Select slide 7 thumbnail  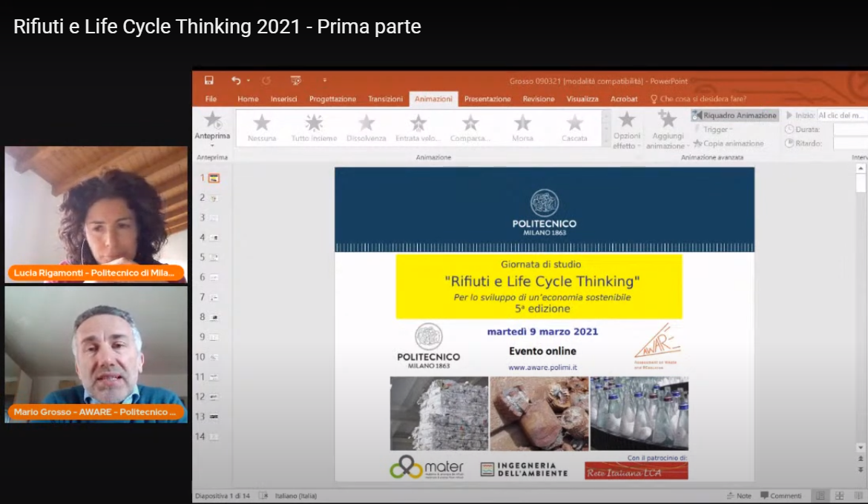click(214, 298)
